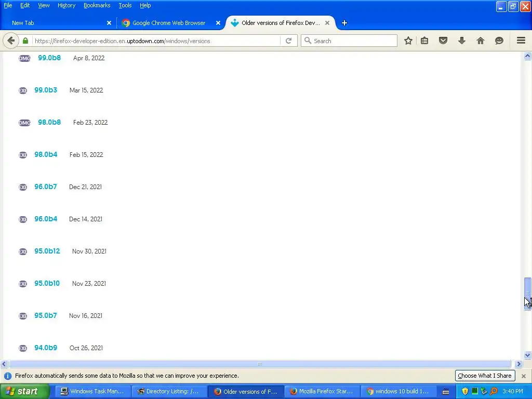Click the DMG badge beside 98.0b8
Image resolution: width=532 pixels, height=399 pixels.
point(24,123)
